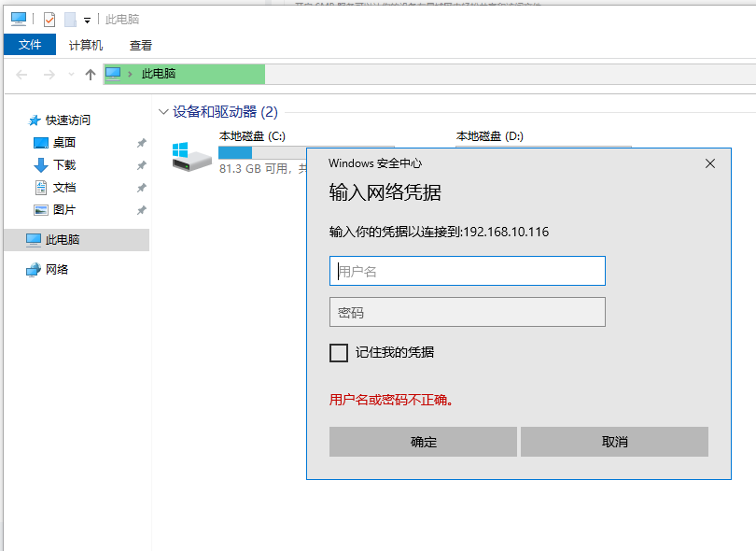Image resolution: width=756 pixels, height=551 pixels.
Task: Click the pin icon beside 图片
Action: (x=141, y=210)
